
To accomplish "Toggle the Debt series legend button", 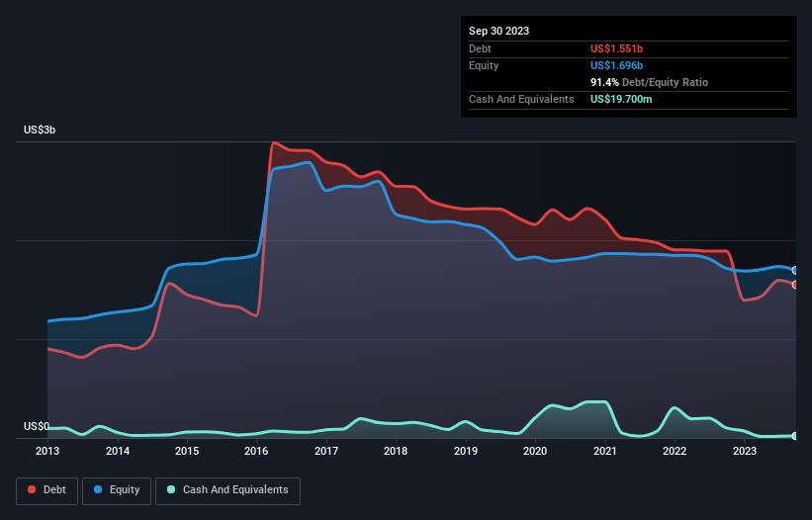I will [47, 490].
